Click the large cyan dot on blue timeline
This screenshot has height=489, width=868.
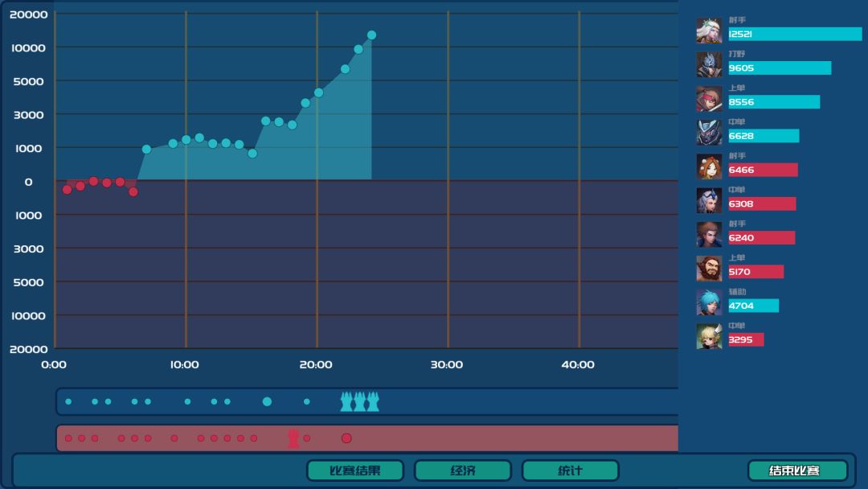(267, 401)
